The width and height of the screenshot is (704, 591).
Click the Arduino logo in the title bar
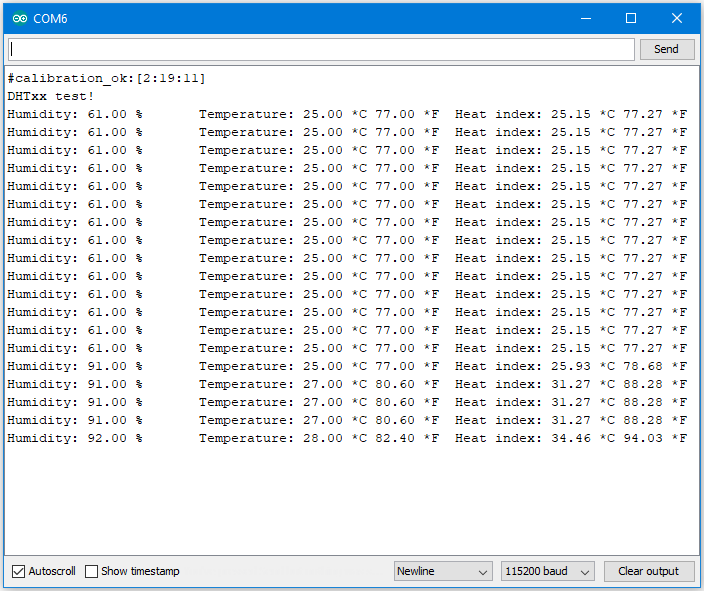coord(20,18)
